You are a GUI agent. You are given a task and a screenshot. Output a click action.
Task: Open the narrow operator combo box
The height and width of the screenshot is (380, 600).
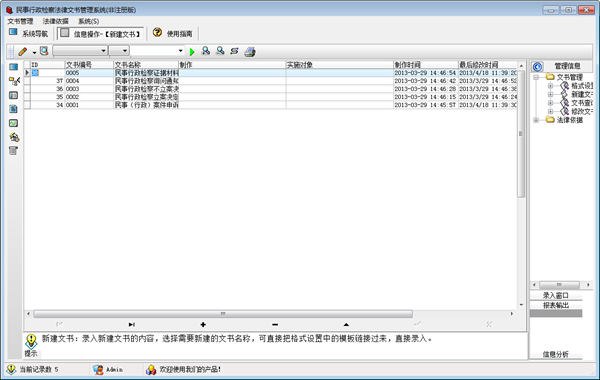point(119,51)
